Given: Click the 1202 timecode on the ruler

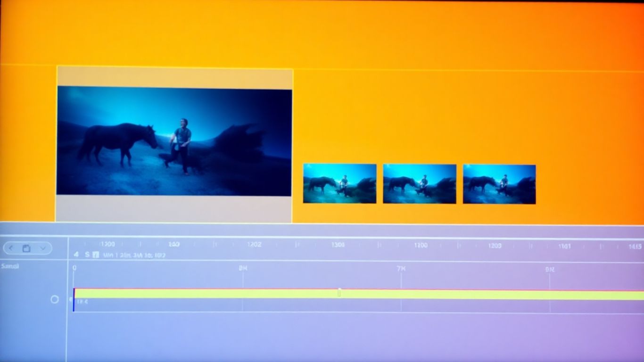Looking at the screenshot, I should click(x=255, y=245).
